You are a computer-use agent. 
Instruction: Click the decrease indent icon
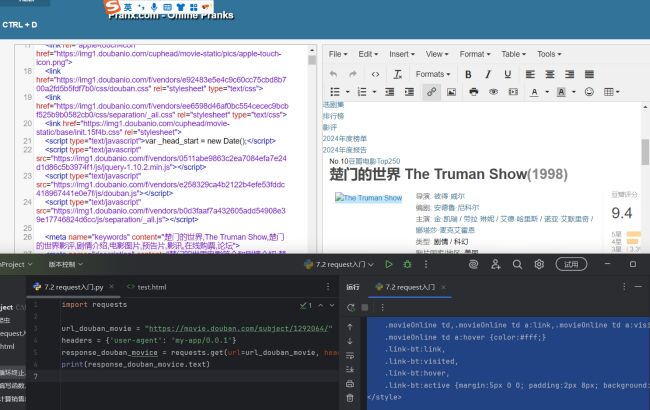tap(389, 92)
